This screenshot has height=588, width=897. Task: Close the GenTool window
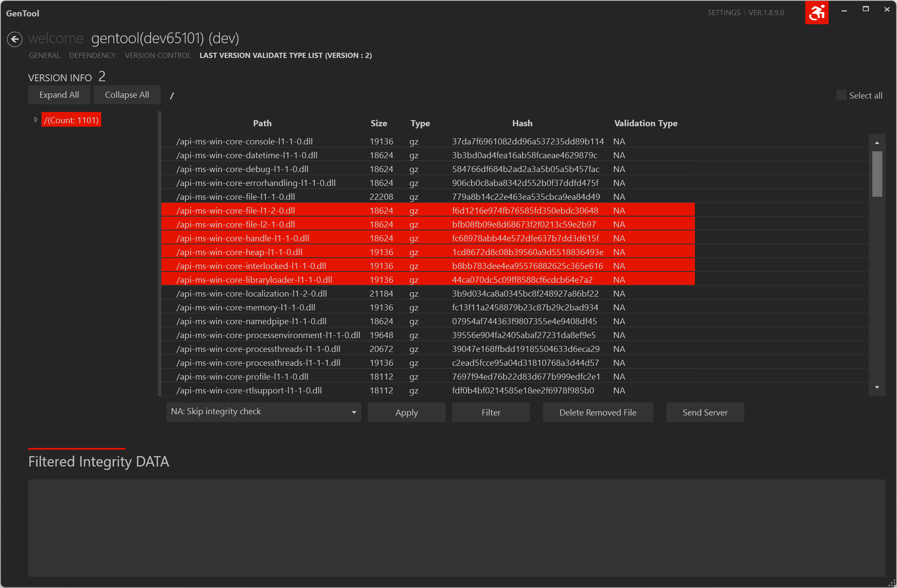pos(887,10)
